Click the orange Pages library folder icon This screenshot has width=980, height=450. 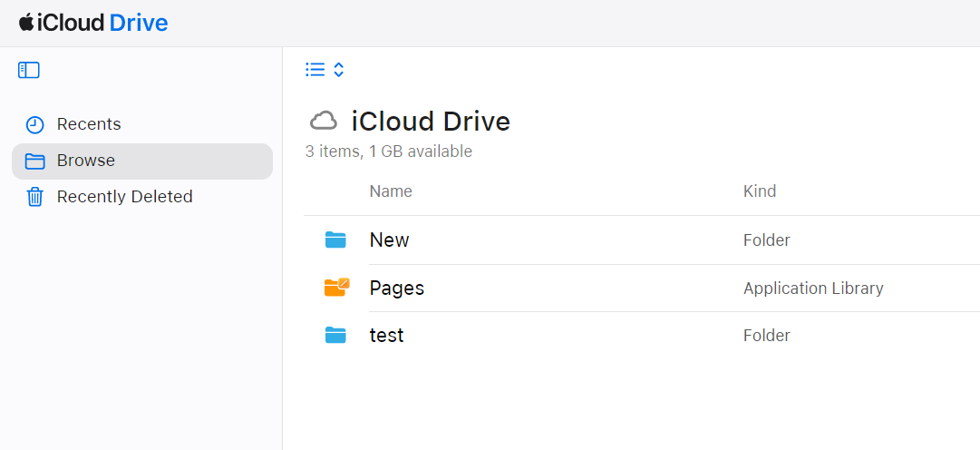[x=336, y=288]
